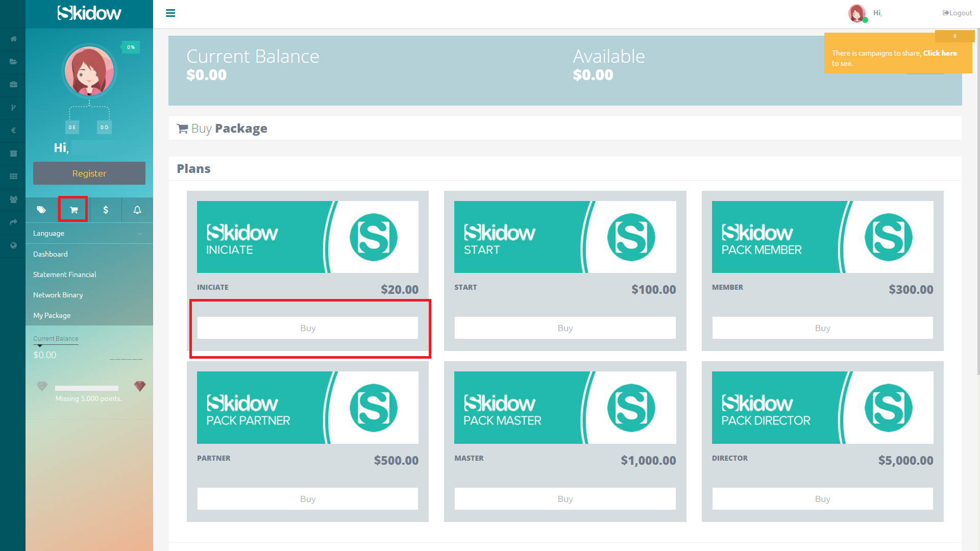
Task: Buy the MASTER $1,000.00 plan
Action: (x=565, y=499)
